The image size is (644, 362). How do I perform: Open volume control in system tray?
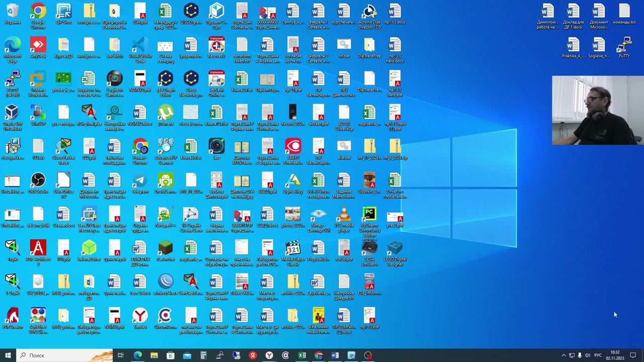[x=588, y=355]
